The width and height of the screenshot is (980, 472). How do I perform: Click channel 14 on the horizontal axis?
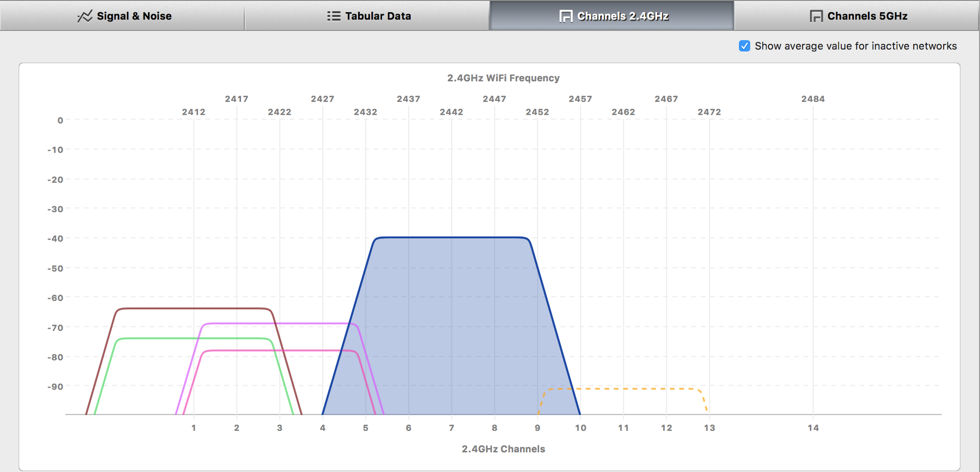coord(813,428)
